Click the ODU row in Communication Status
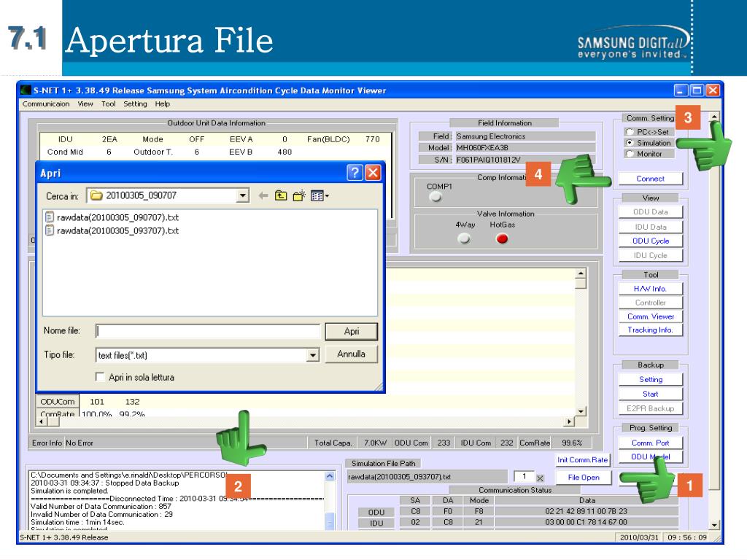747x560 pixels. point(519,511)
